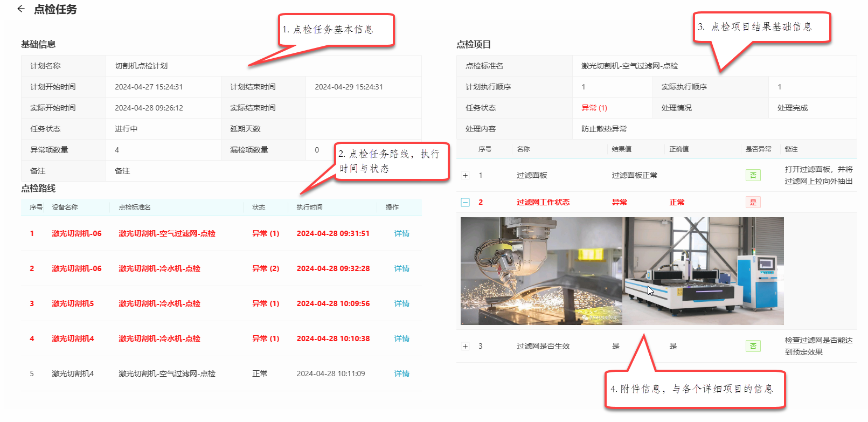The width and height of the screenshot is (868, 422).
Task: Select 状态 column header in 点检路线
Action: coord(259,207)
